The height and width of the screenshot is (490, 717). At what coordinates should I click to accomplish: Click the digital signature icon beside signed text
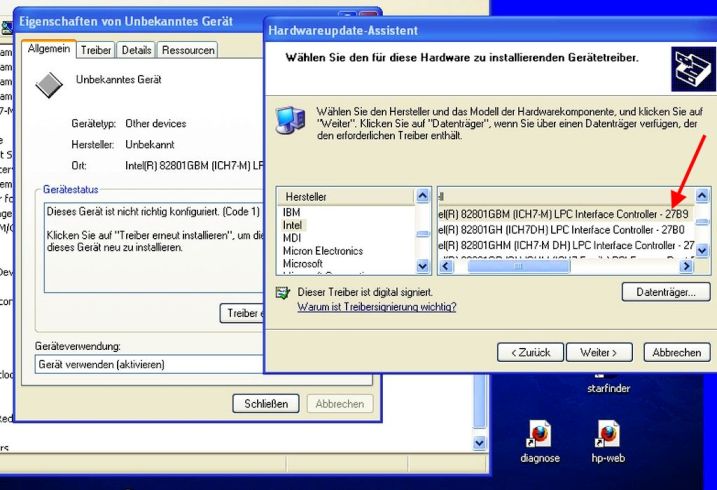click(284, 293)
